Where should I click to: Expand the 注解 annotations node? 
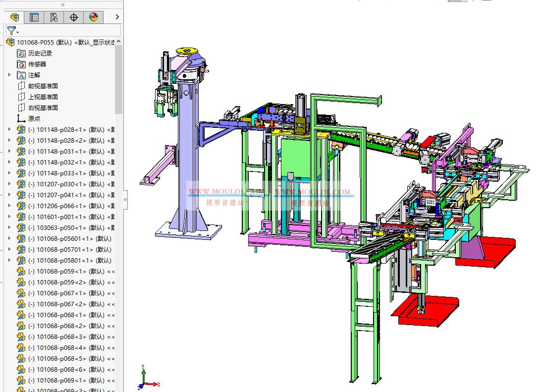9,74
